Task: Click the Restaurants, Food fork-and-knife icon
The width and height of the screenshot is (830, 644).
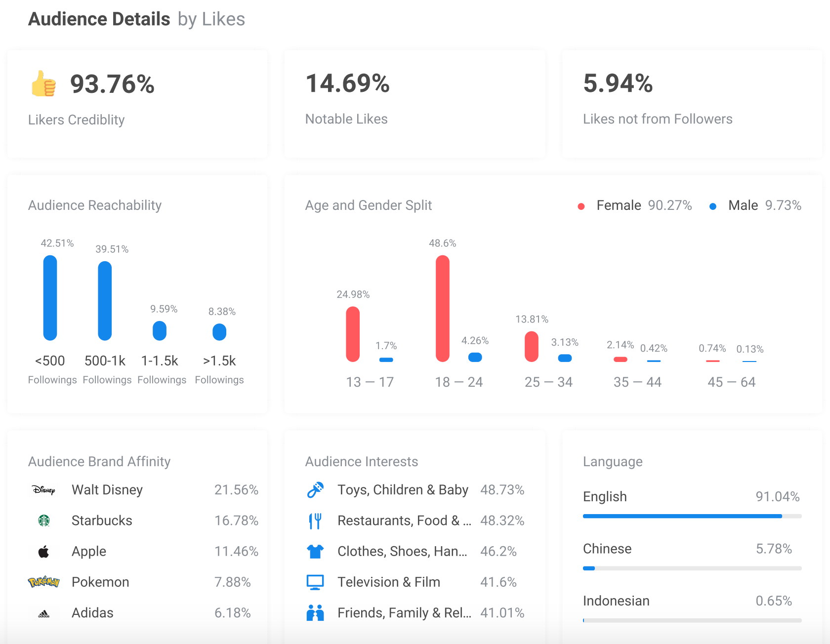Action: pos(315,521)
